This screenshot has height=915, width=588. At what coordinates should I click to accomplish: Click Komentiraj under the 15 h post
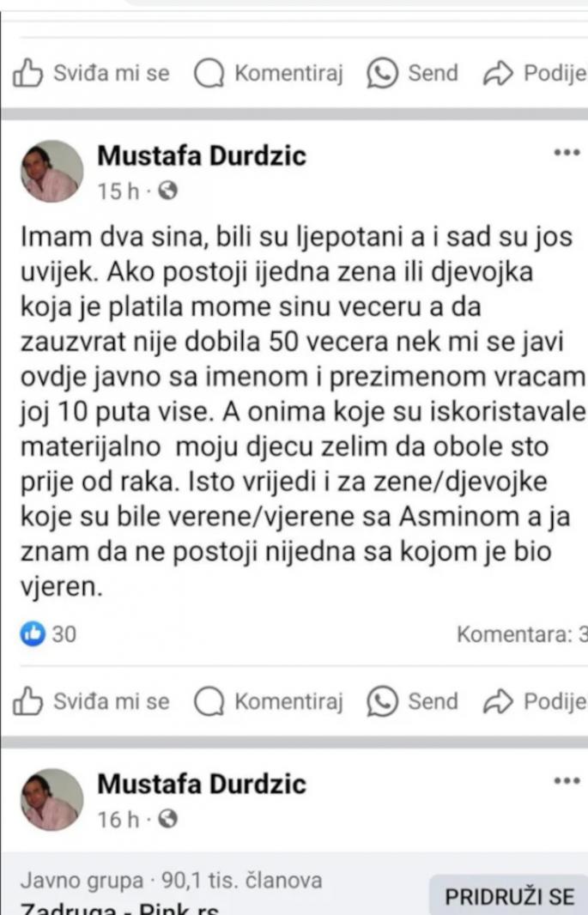[269, 701]
